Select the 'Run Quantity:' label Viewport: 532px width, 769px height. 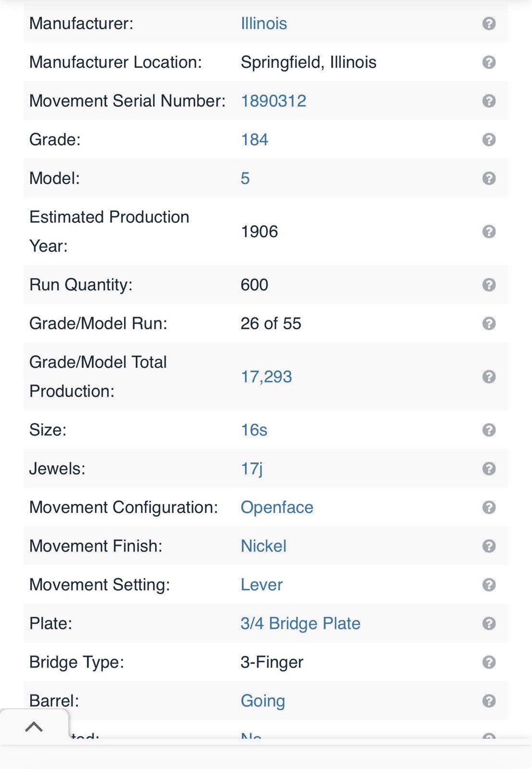point(81,285)
